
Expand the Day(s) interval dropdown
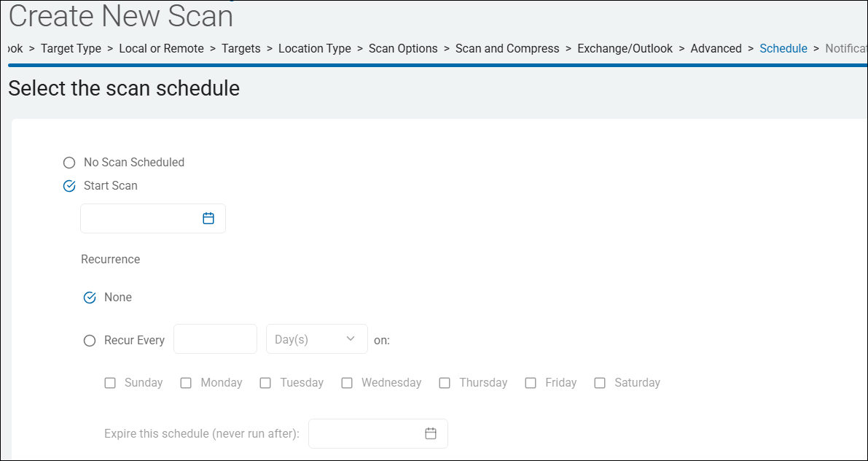coord(316,339)
